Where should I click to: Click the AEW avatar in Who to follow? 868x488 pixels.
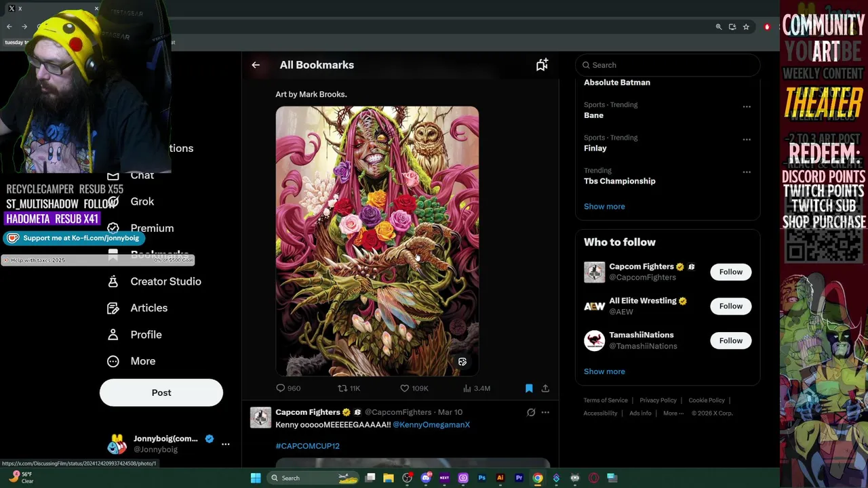click(595, 306)
